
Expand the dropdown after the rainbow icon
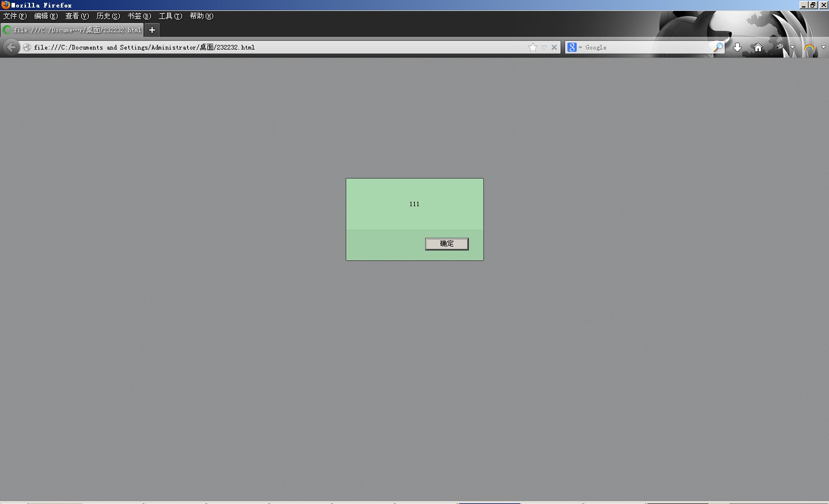coord(823,47)
